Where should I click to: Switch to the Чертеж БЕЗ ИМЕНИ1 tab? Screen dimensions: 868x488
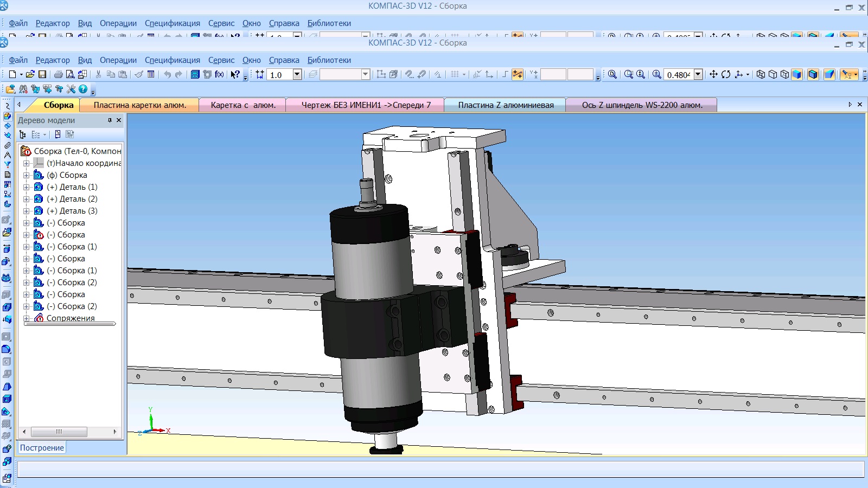tap(366, 105)
